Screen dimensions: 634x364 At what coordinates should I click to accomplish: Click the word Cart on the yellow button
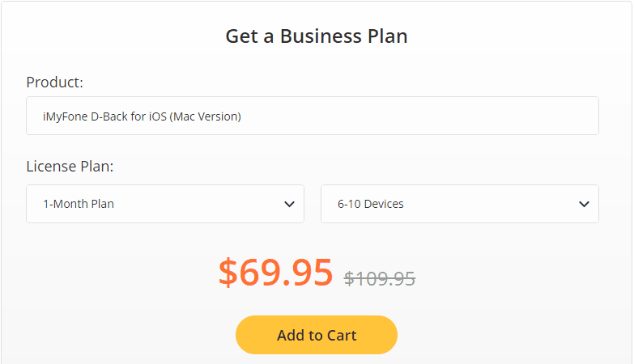point(340,335)
